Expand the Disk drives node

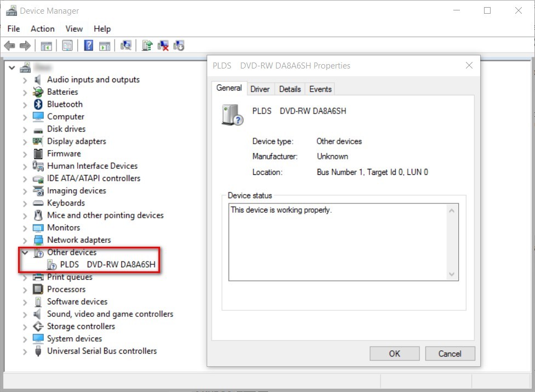[x=25, y=129]
